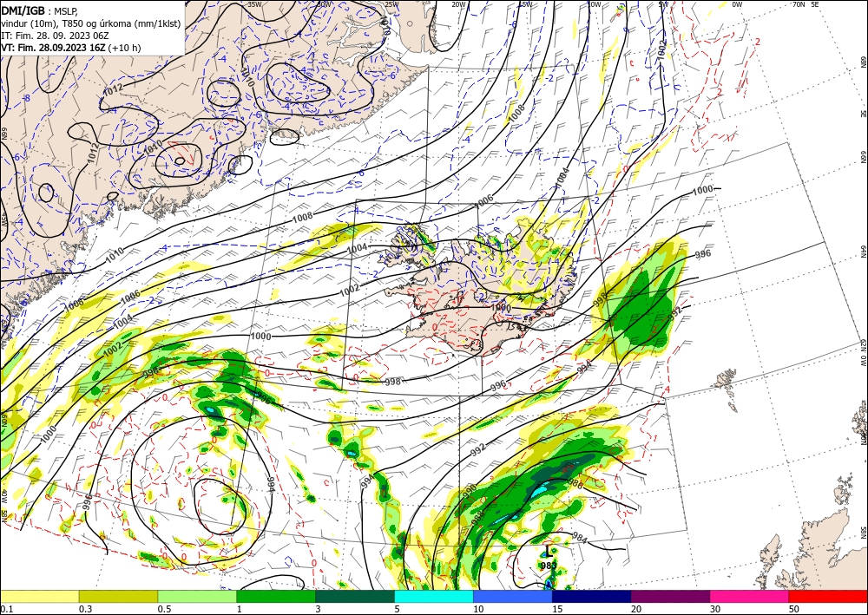Click the '983' central pressure value
The image size is (868, 615).
pos(548,566)
